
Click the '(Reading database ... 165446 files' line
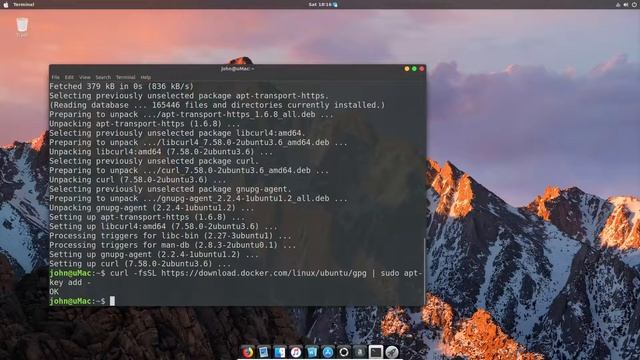(x=217, y=105)
